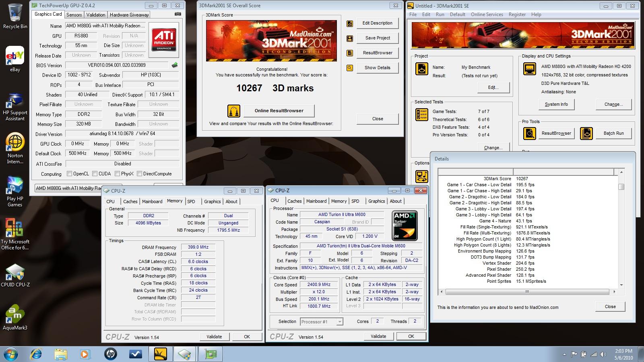Enable the CUDA checkbox in GPU-Z

(x=95, y=174)
